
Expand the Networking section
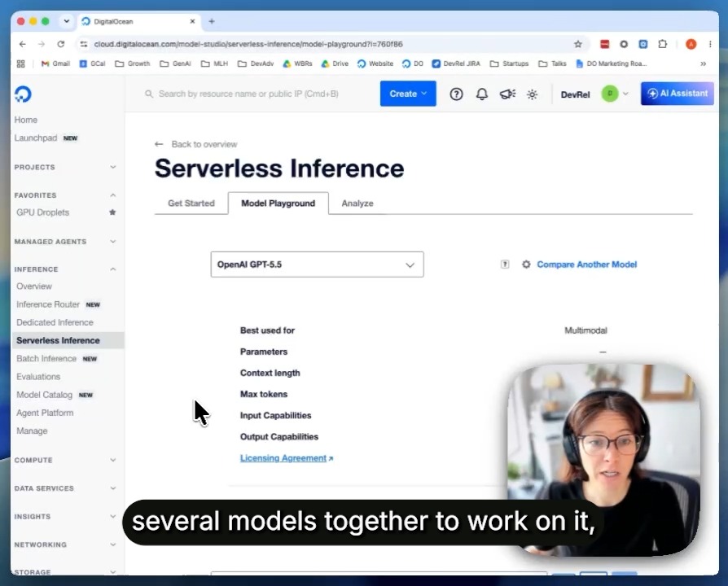pyautogui.click(x=112, y=544)
